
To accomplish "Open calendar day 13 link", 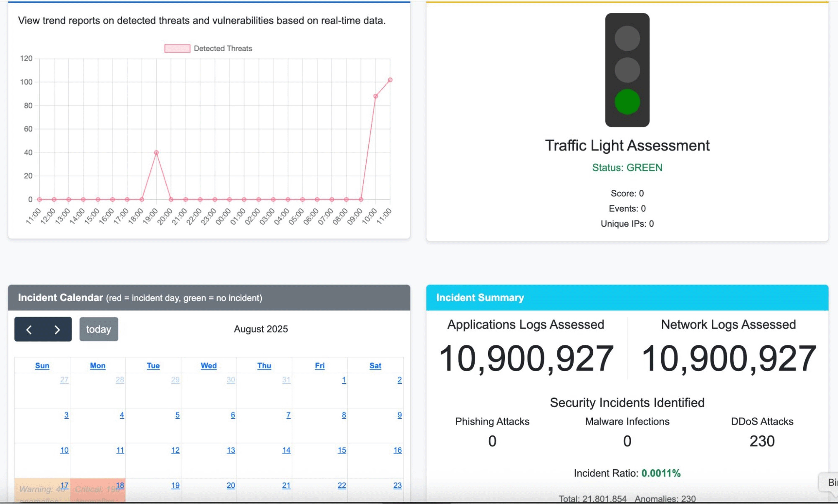I will click(231, 450).
